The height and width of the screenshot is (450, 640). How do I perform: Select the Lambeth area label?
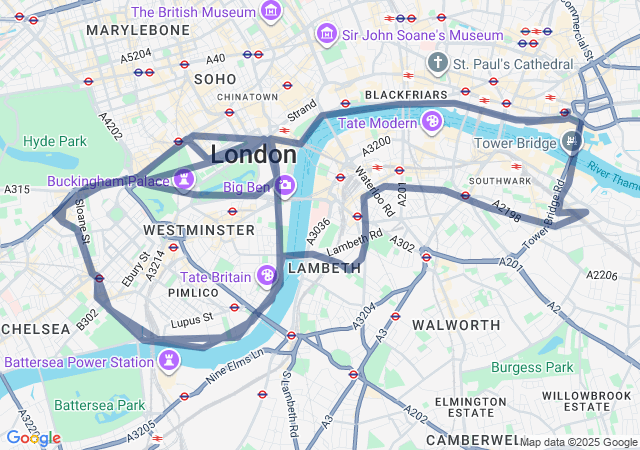pos(324,268)
